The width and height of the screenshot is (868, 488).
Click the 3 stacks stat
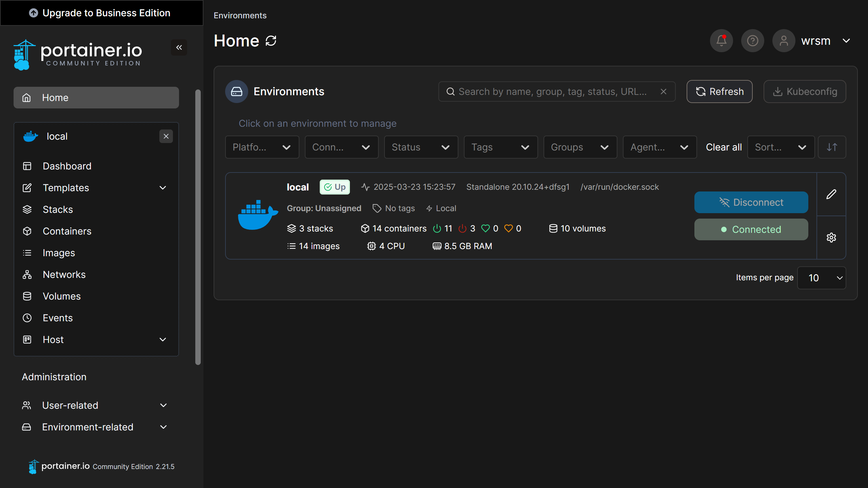[310, 228]
